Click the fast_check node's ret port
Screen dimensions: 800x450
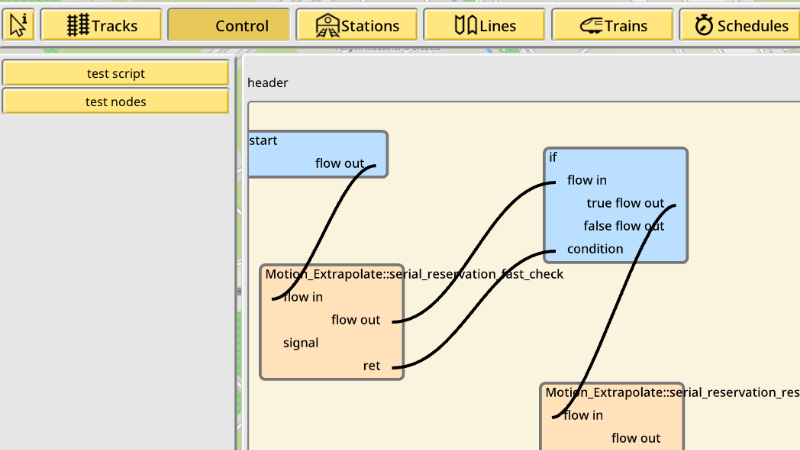tap(371, 365)
